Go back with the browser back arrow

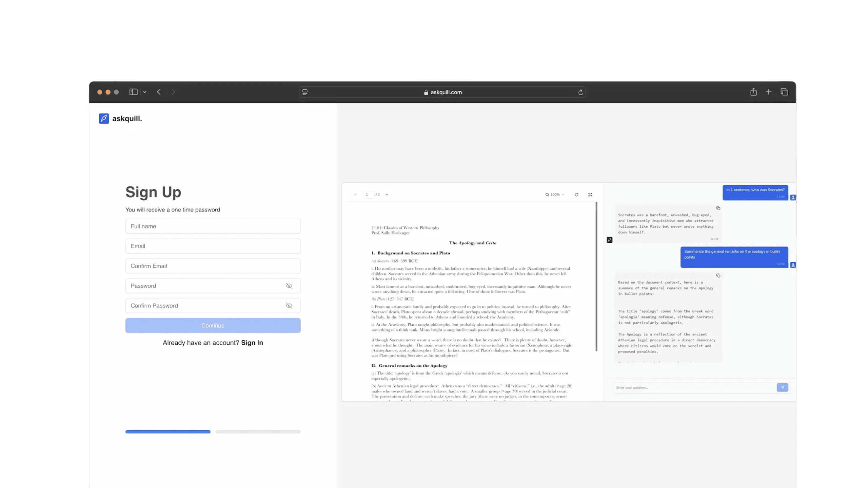tap(159, 92)
